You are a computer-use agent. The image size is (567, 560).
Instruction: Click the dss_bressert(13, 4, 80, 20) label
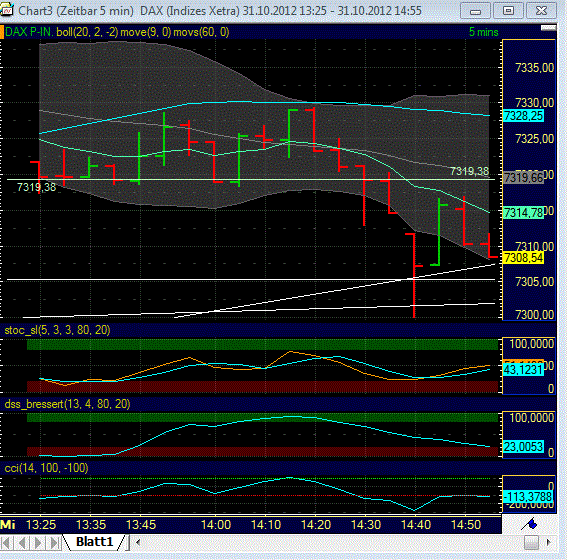click(67, 404)
